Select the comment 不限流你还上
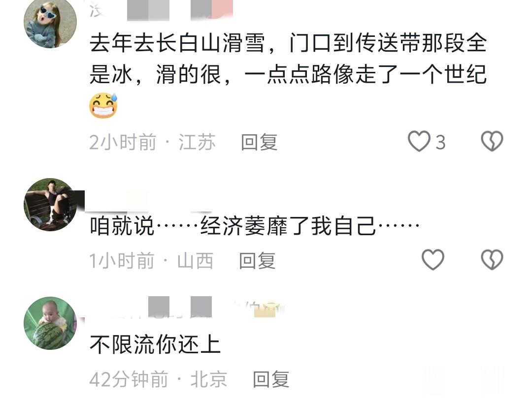Viewport: 532px width, 401px height. click(155, 344)
